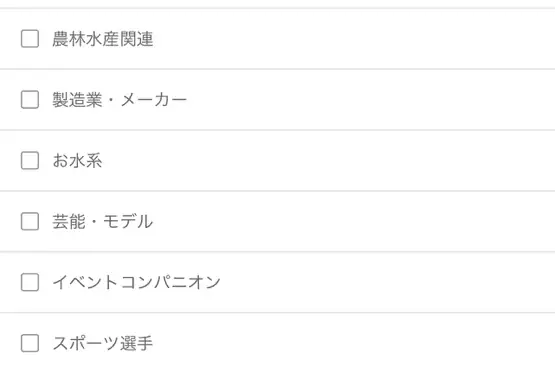Click the 芸能・モデル label text
Viewport: 555px width, 368px height.
coord(103,222)
